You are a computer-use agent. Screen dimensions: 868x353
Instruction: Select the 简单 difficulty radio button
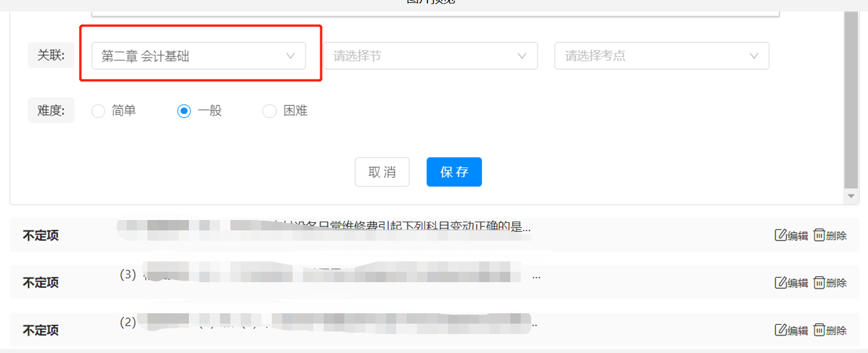pyautogui.click(x=98, y=111)
